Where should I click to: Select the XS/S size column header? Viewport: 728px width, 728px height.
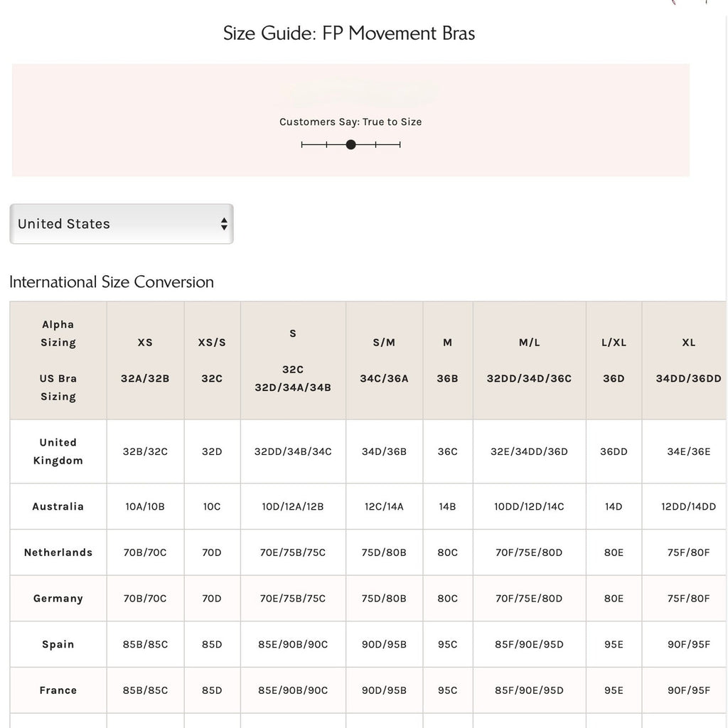click(212, 360)
